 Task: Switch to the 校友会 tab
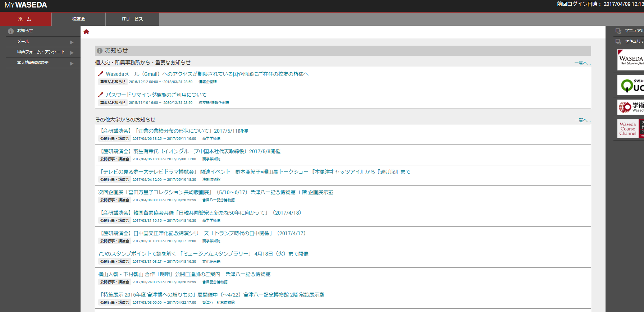tap(78, 19)
